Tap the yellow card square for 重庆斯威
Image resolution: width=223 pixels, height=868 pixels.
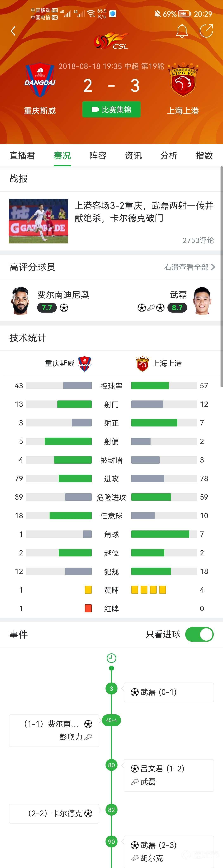point(88,589)
